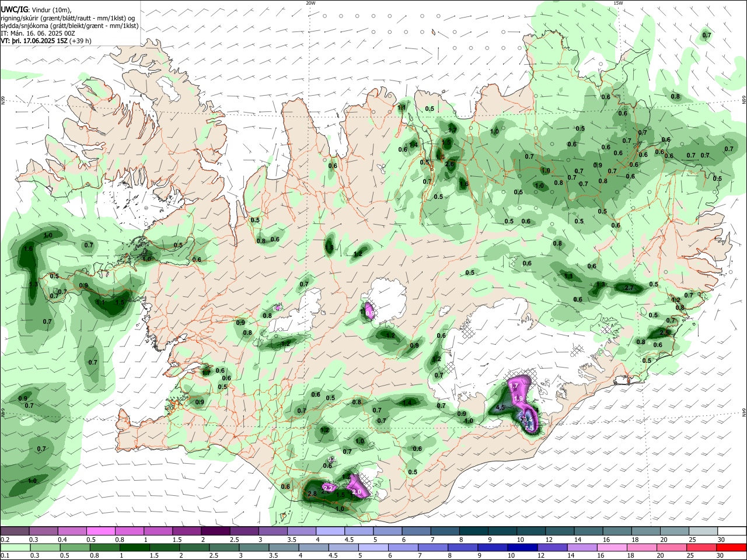Viewport: 747px width, 560px height.
Task: Click the 2.8 precipitation value on the south coast
Action: coord(312,494)
